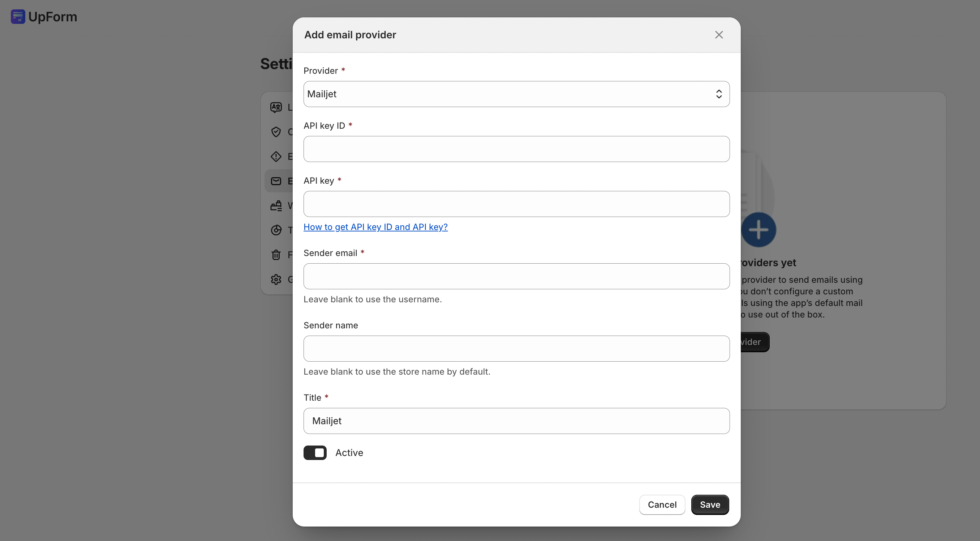Select the language translation sidebar icon
The image size is (980, 541).
coord(276,107)
